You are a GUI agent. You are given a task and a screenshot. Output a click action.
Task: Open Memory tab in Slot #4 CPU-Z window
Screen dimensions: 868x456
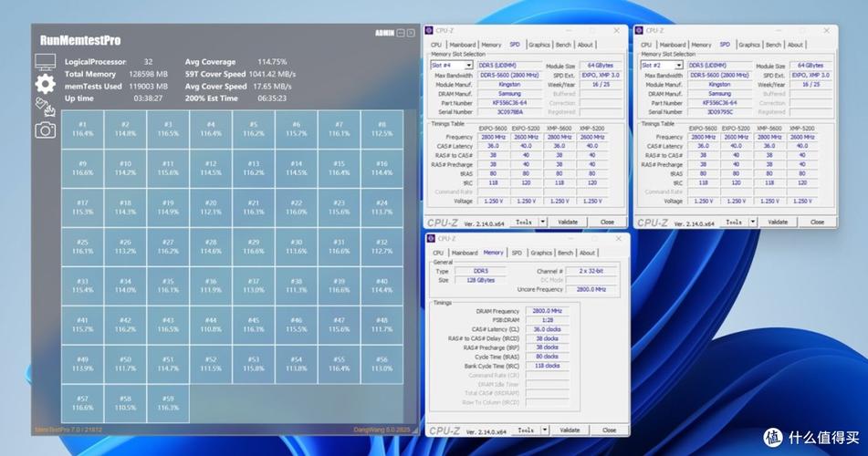[491, 45]
